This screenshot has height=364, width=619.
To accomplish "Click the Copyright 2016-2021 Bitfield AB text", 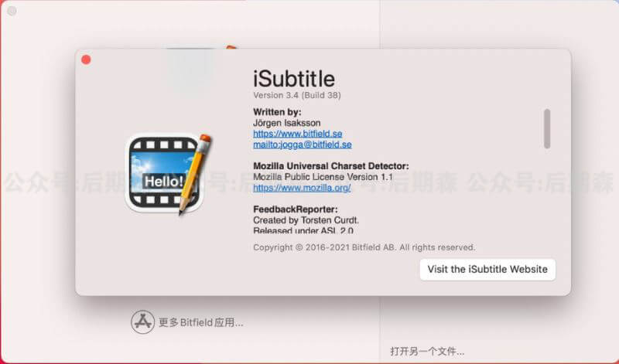I will 364,247.
